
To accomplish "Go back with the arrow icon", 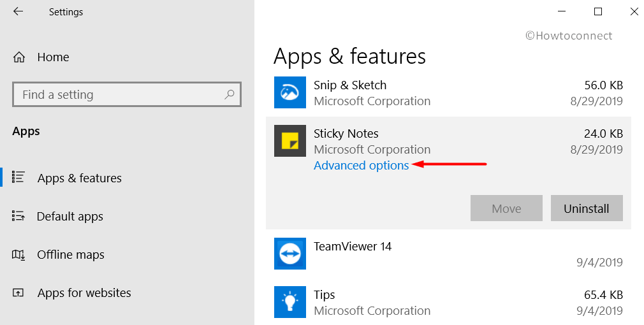I will click(18, 11).
